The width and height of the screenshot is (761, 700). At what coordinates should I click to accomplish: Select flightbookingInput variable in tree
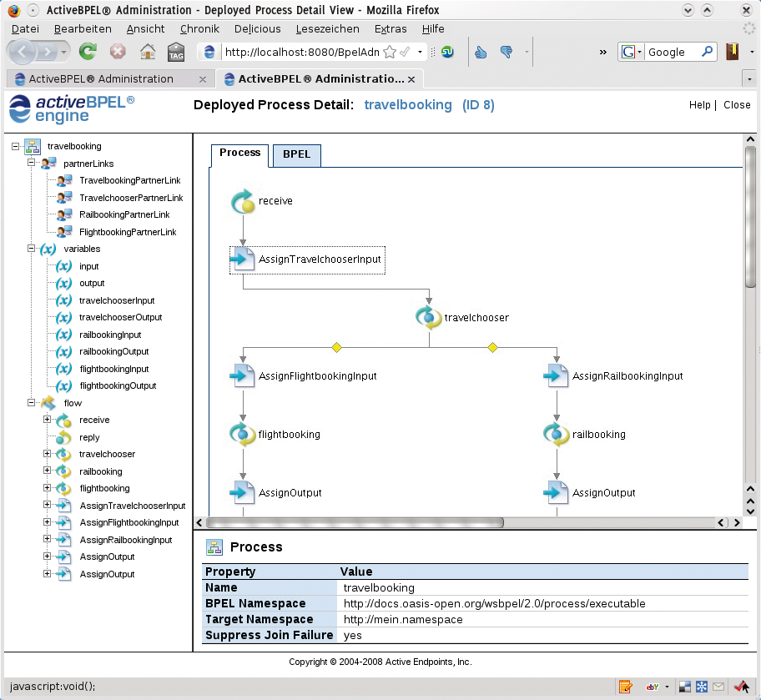[114, 369]
